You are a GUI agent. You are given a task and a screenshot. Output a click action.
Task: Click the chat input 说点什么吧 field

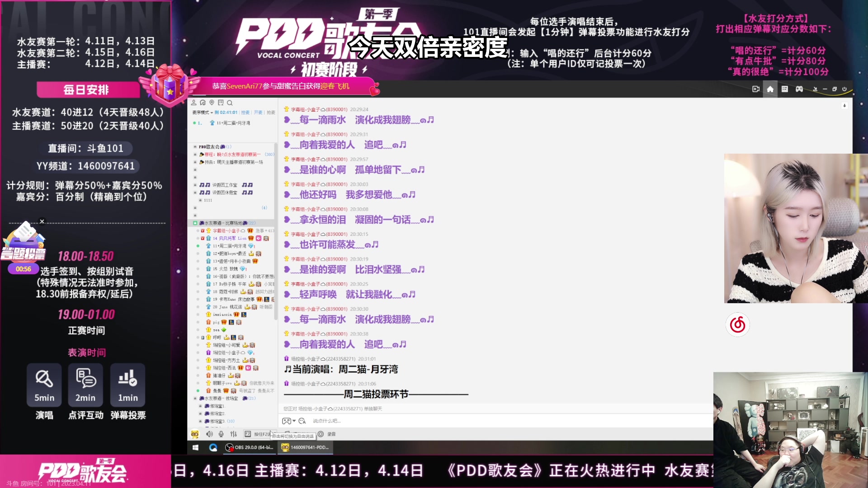[511, 421]
